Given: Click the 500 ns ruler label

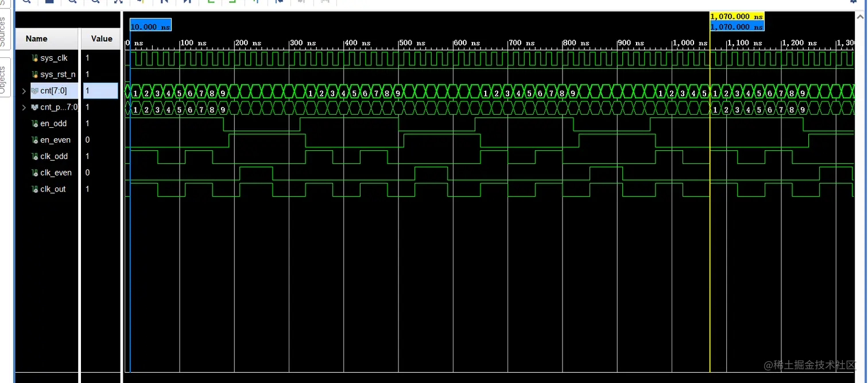Looking at the screenshot, I should point(413,43).
